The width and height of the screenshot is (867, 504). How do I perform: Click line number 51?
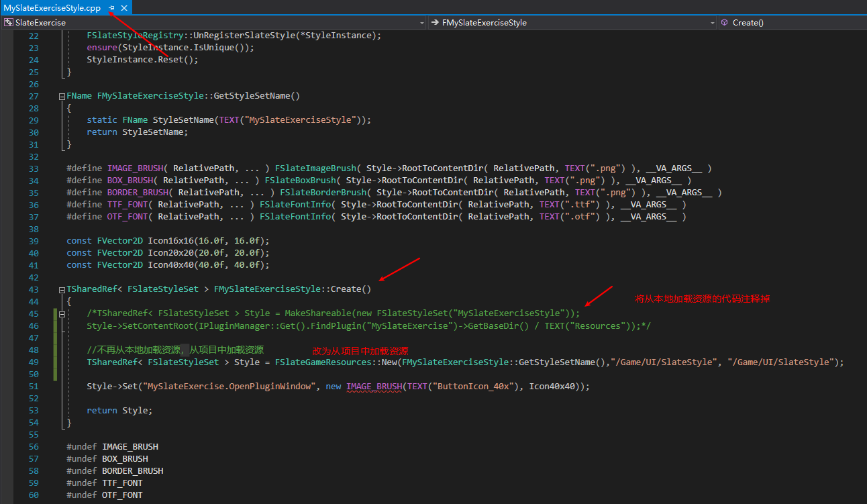coord(34,386)
